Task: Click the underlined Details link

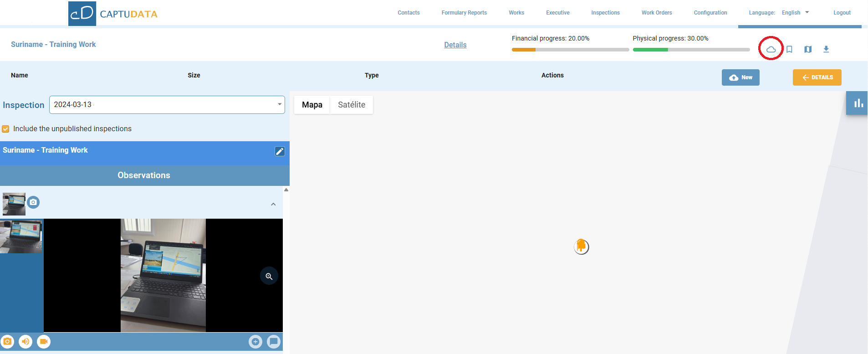Action: [x=455, y=45]
